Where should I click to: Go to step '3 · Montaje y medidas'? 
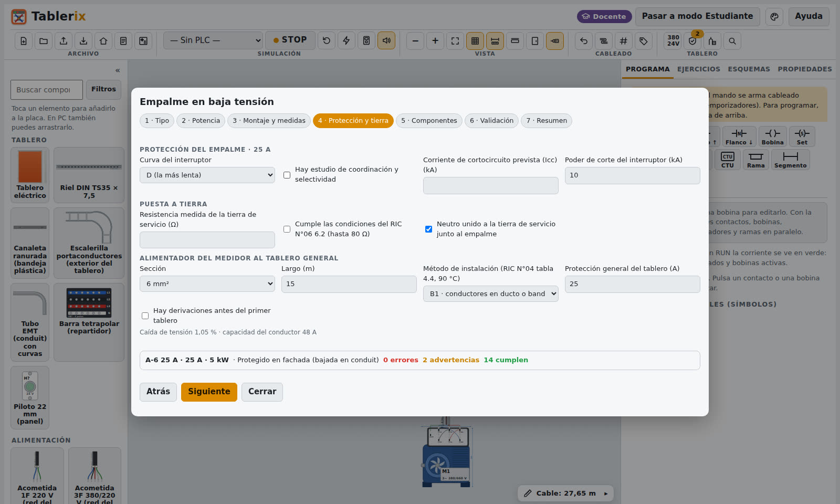click(269, 121)
